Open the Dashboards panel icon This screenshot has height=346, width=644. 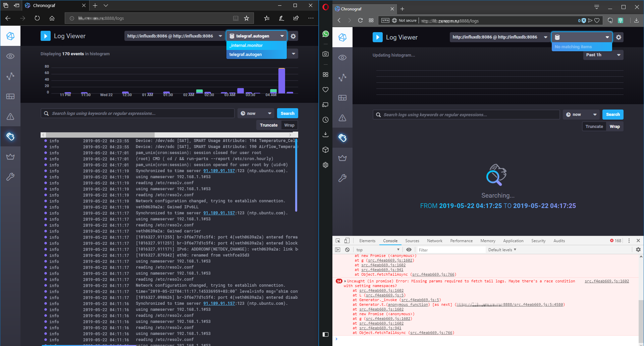[10, 96]
